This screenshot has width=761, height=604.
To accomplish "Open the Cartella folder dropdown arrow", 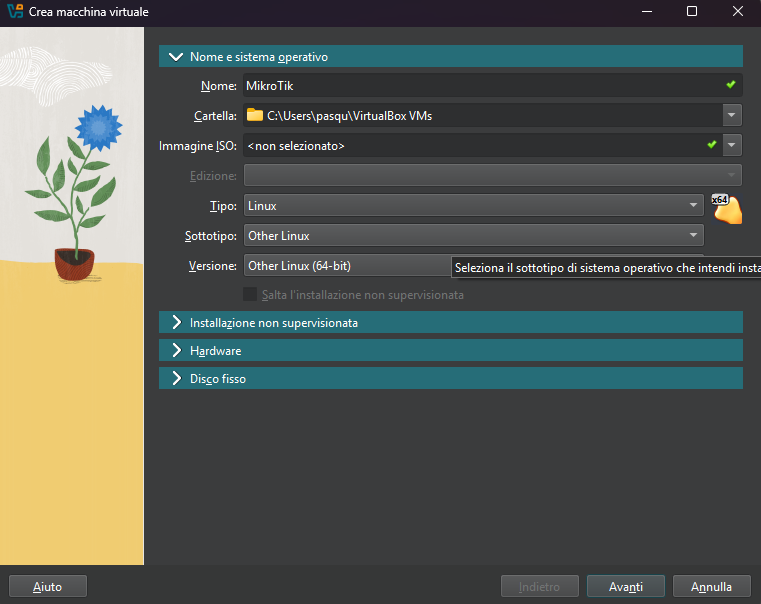I will coord(732,115).
